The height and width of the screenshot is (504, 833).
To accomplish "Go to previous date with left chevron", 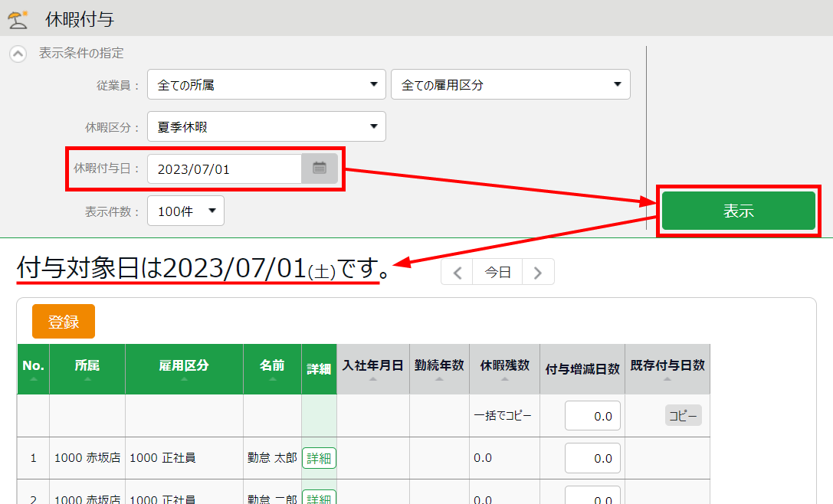I will [x=457, y=272].
